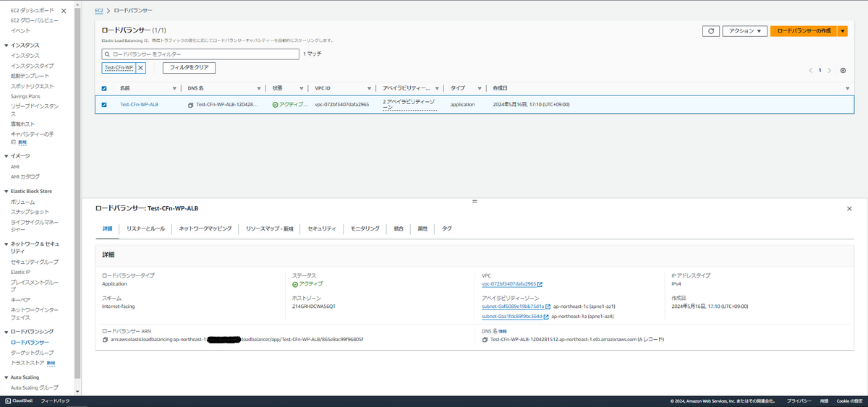Open the リソースマップ - 新規 tab

click(x=270, y=228)
